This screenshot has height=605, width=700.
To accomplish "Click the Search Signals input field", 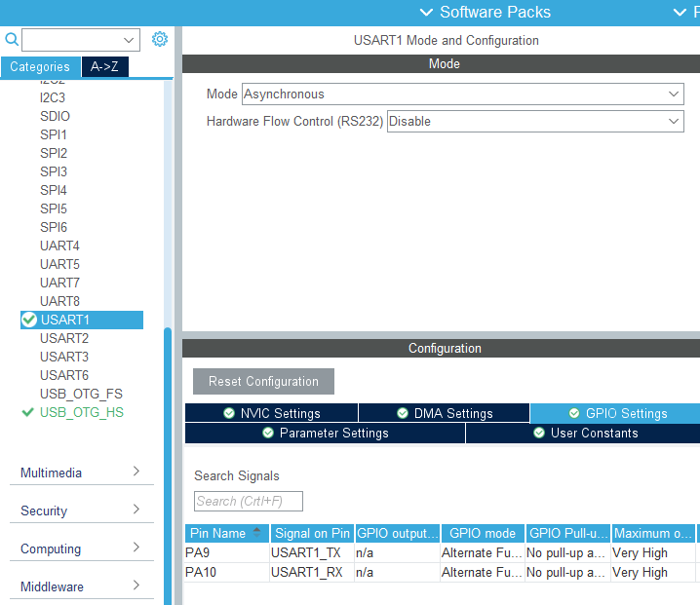I will tap(249, 501).
